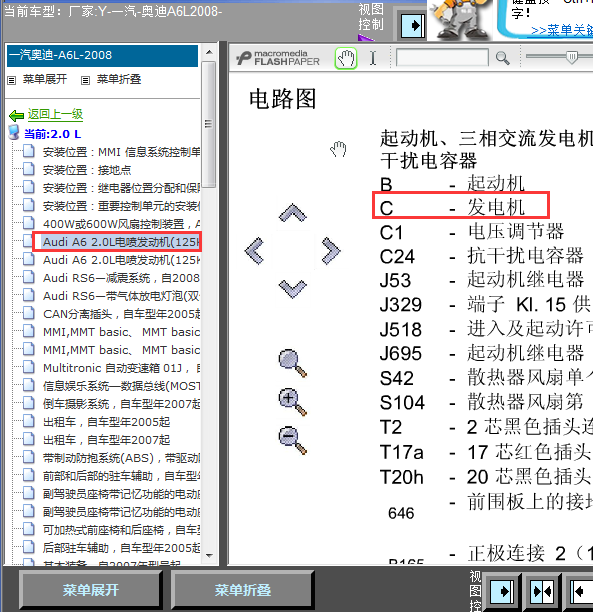
Task: Select the text selection I-beam tool
Action: pyautogui.click(x=373, y=59)
